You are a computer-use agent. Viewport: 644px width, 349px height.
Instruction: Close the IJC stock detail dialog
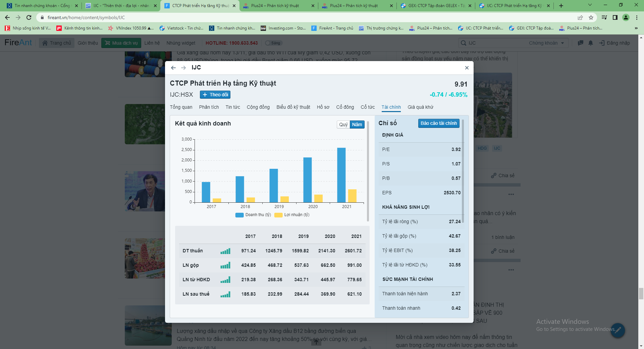pos(467,68)
